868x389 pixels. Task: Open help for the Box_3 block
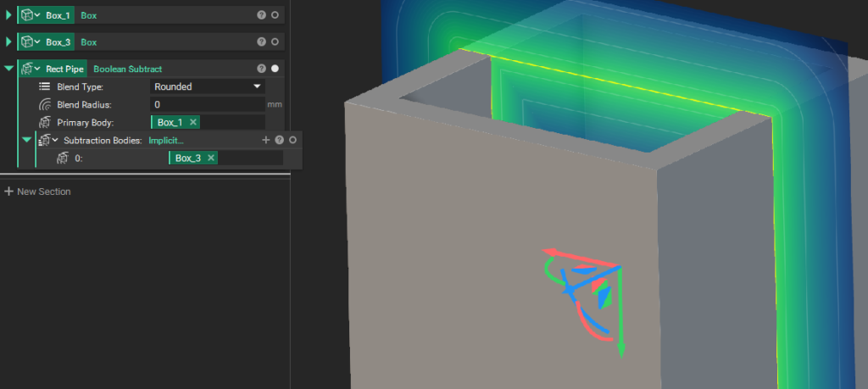tap(261, 42)
